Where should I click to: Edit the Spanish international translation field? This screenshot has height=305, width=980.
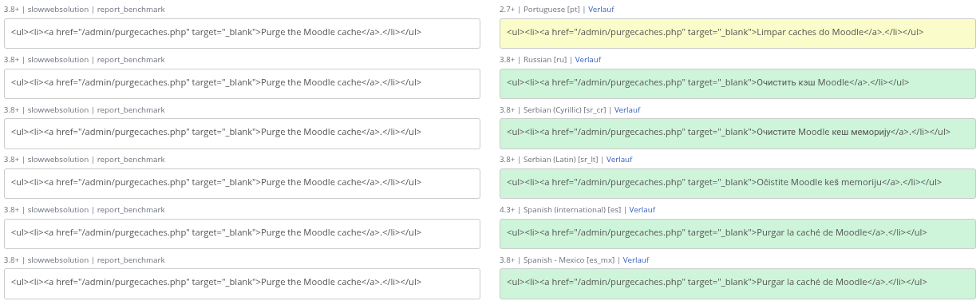coord(738,234)
